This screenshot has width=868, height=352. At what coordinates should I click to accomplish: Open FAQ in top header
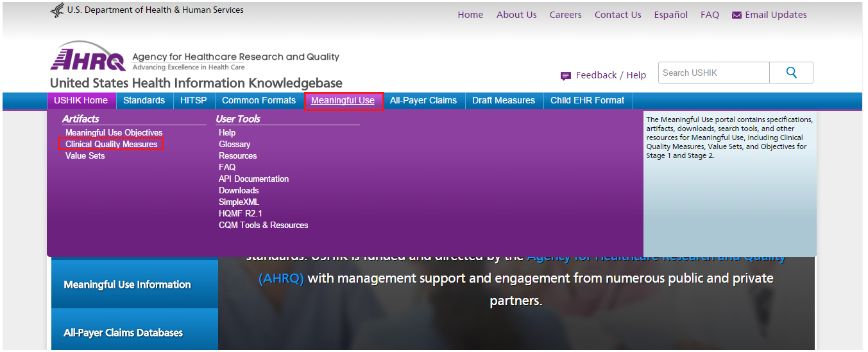tap(710, 15)
